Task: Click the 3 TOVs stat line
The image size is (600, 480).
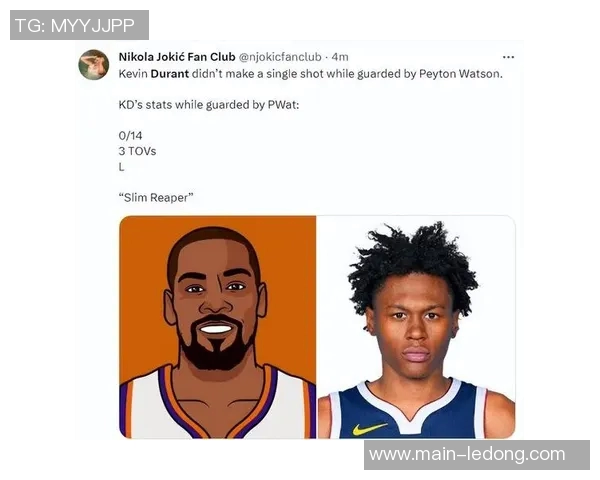Action: tap(137, 151)
